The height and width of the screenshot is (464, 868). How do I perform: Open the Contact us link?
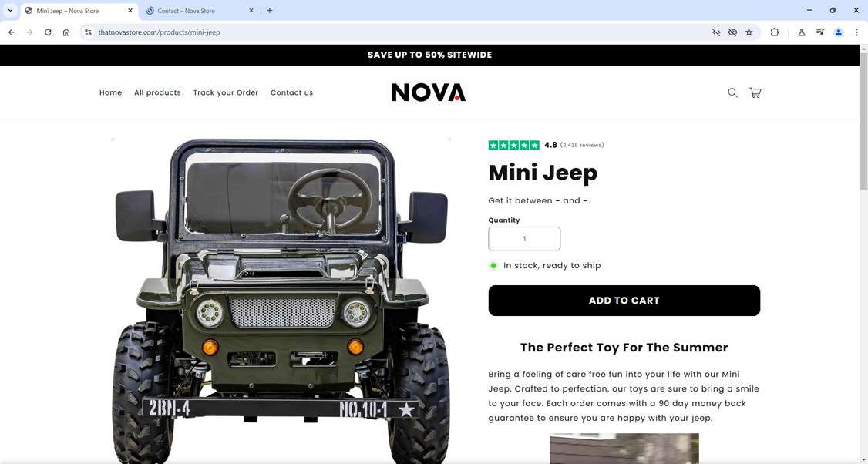click(291, 93)
